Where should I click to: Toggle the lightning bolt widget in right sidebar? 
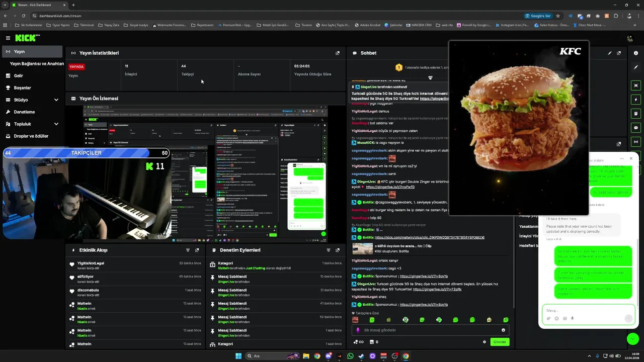click(636, 100)
